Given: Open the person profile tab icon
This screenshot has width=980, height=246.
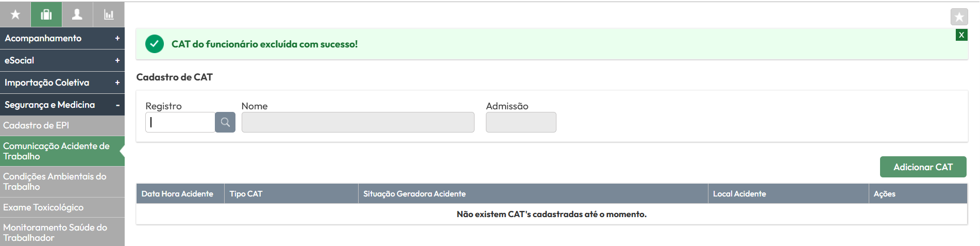Looking at the screenshot, I should tap(77, 14).
